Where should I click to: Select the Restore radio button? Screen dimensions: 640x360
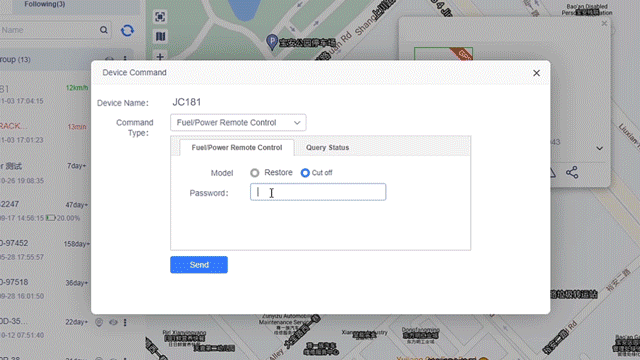pos(255,173)
